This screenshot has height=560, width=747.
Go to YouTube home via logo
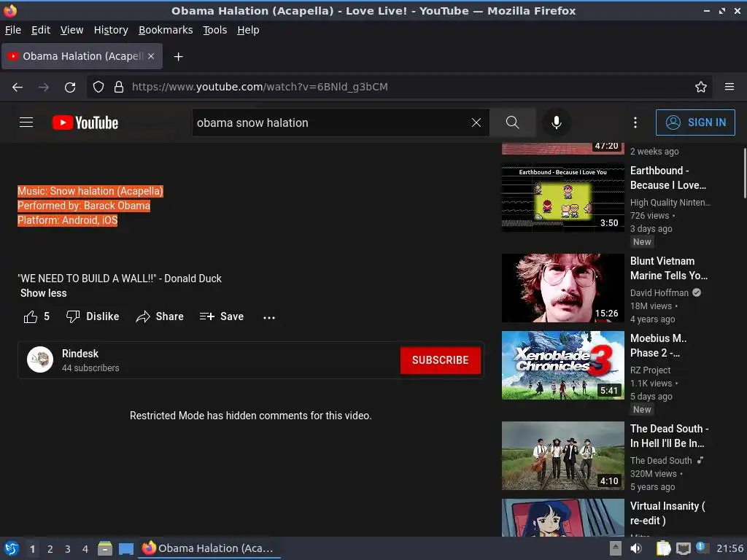pyautogui.click(x=85, y=122)
